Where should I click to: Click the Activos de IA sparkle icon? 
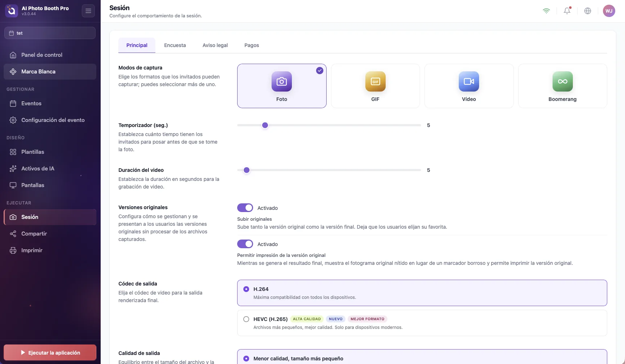tap(13, 169)
